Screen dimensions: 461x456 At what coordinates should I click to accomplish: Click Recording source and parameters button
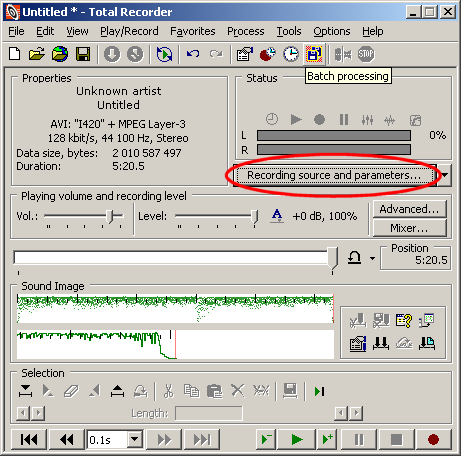coord(335,175)
